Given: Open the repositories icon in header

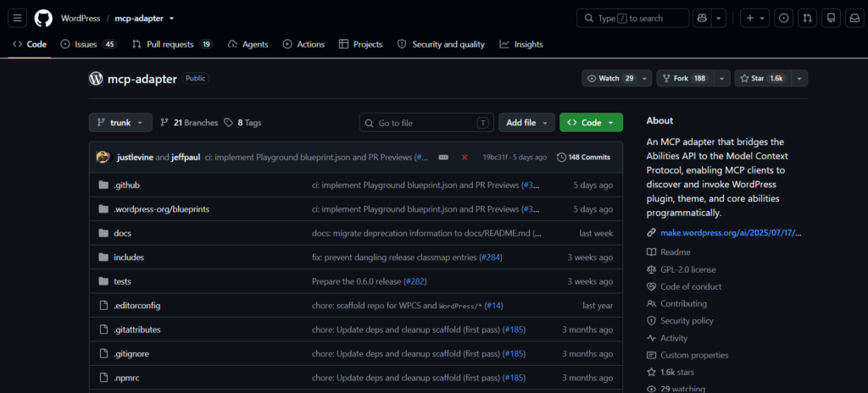Looking at the screenshot, I should [831, 19].
